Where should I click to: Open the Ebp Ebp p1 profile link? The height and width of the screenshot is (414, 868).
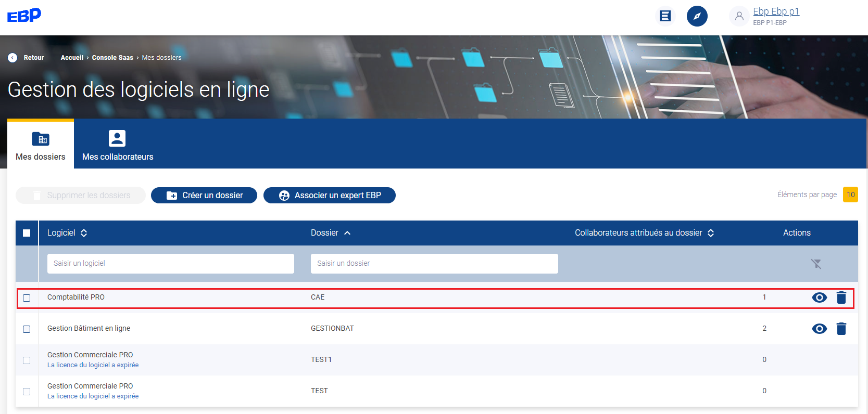pos(776,11)
